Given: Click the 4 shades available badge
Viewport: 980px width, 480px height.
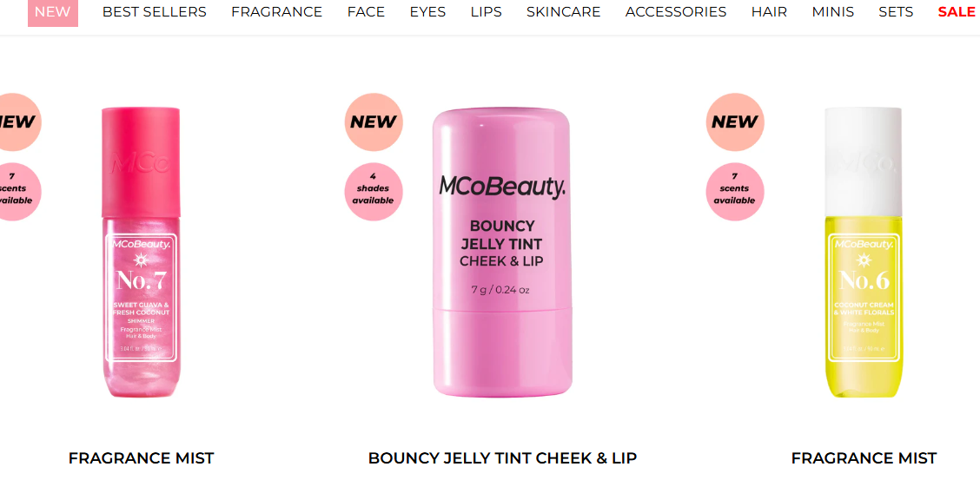Looking at the screenshot, I should (373, 192).
